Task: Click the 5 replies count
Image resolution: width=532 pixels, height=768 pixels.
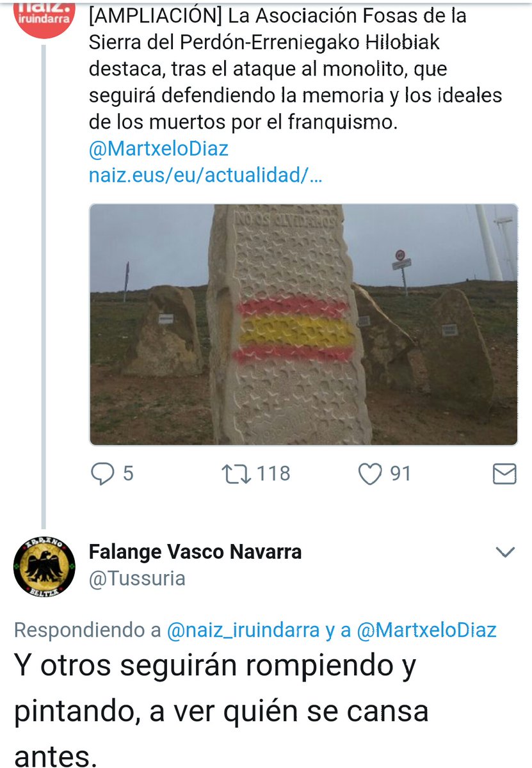Action: [x=127, y=474]
